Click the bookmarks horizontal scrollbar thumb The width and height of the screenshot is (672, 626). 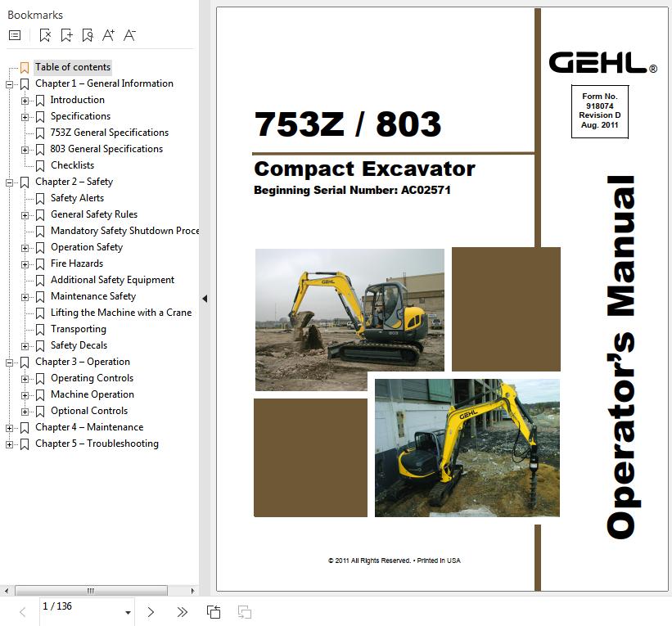click(91, 591)
